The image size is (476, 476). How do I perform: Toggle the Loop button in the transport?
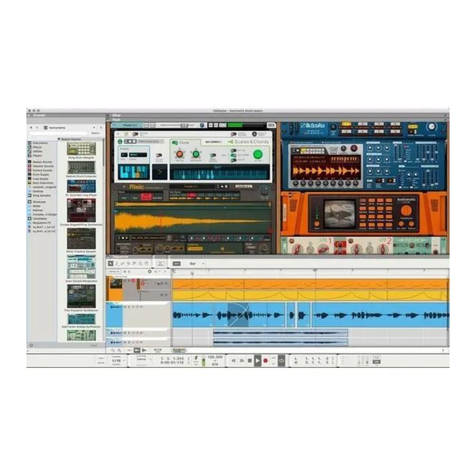pos(281,361)
